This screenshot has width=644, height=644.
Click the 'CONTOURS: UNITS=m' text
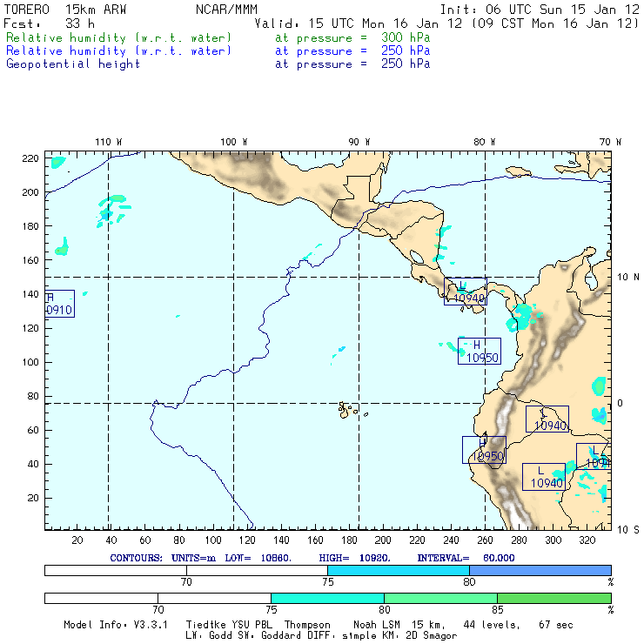[x=163, y=558]
